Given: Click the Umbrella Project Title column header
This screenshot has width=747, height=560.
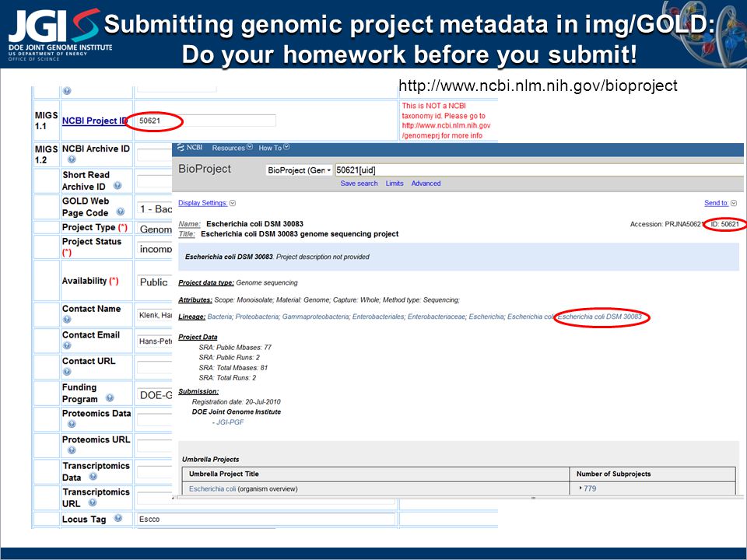Looking at the screenshot, I should click(224, 474).
